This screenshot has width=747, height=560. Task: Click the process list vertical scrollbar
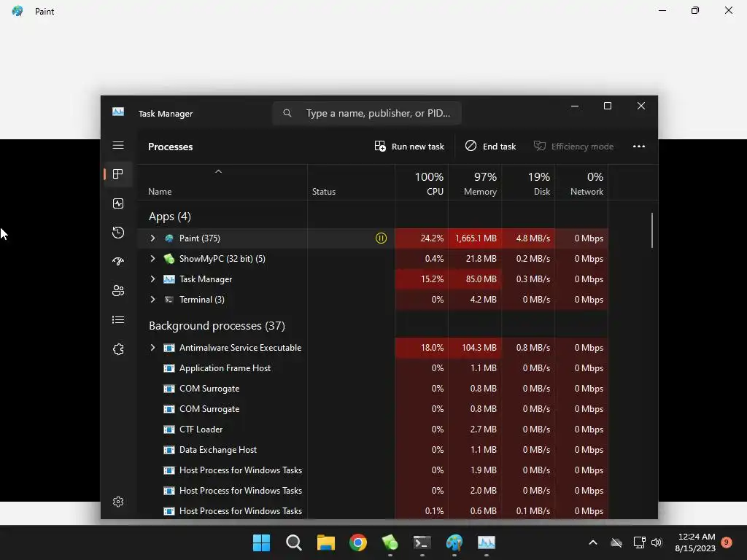click(x=651, y=230)
